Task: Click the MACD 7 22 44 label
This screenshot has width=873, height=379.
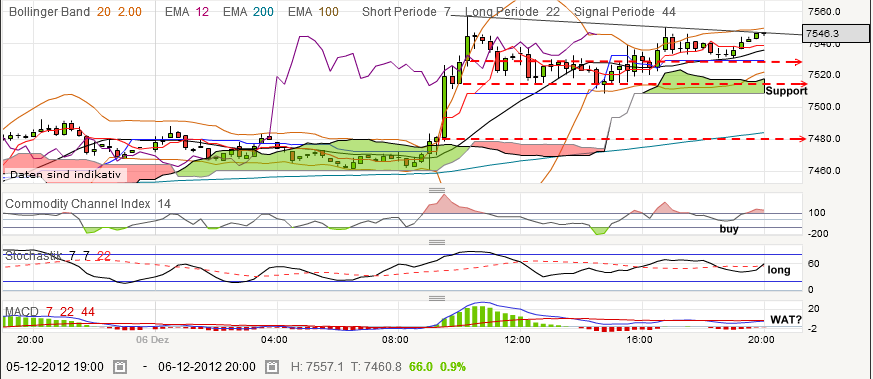Action: coord(50,312)
